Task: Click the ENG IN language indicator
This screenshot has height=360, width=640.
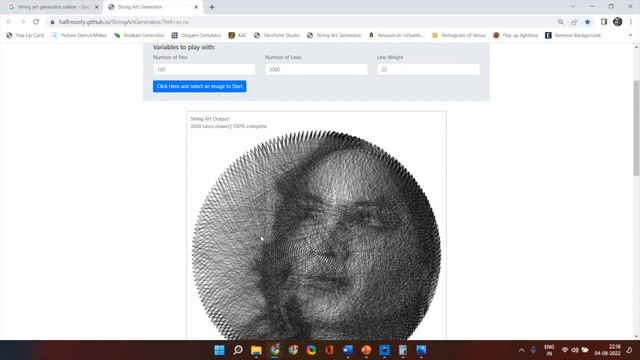Action: (549, 350)
